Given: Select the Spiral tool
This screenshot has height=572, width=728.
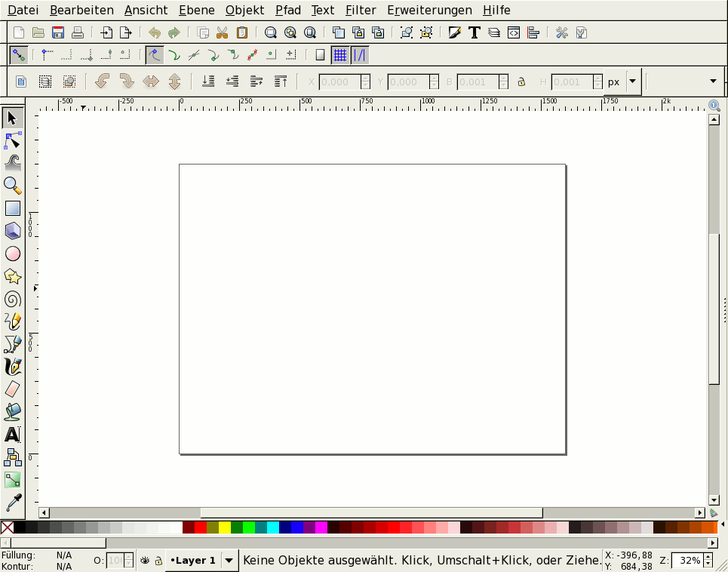Looking at the screenshot, I should pyautogui.click(x=13, y=299).
